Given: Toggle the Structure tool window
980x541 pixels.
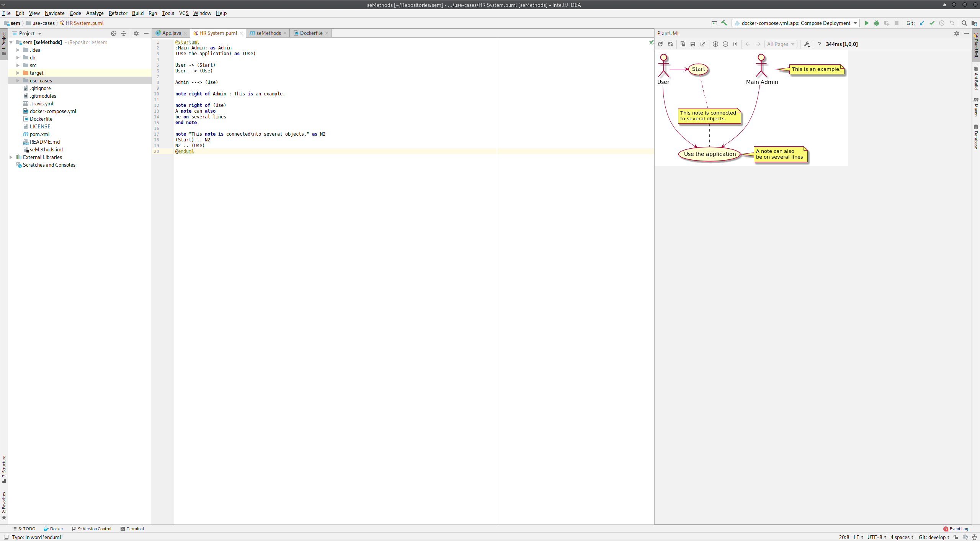Looking at the screenshot, I should click(x=4, y=469).
